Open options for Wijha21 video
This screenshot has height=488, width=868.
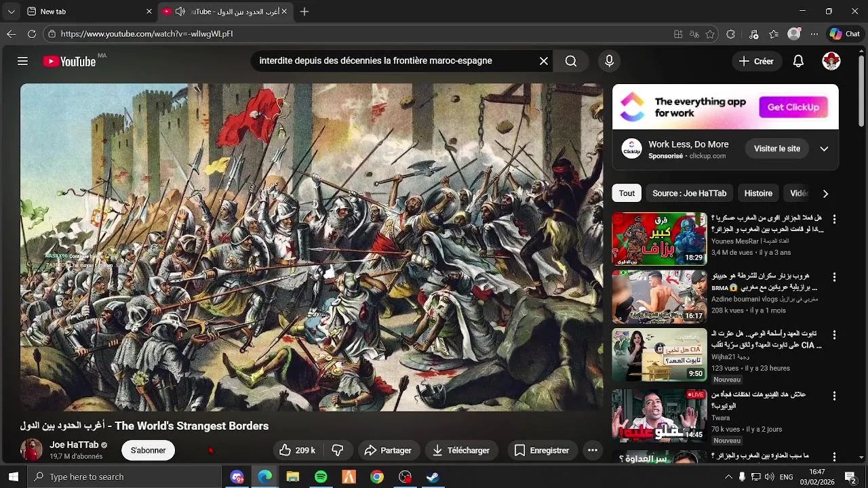(x=834, y=335)
